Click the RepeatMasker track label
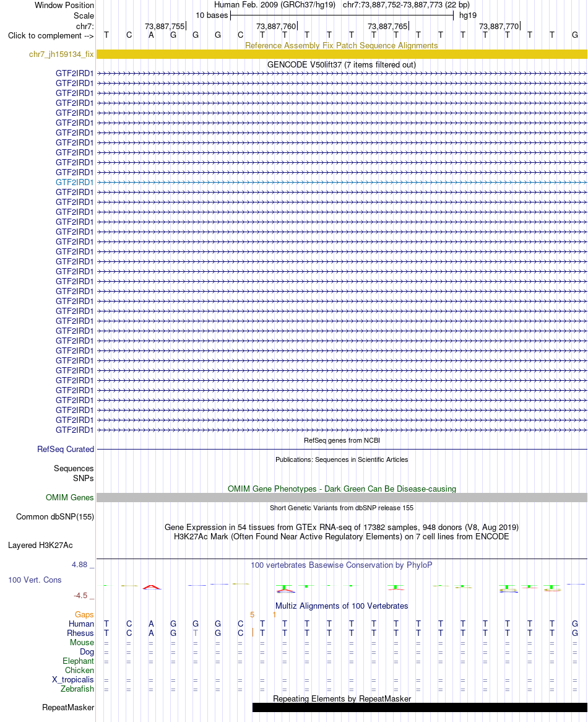The height and width of the screenshot is (722, 588). tap(68, 708)
